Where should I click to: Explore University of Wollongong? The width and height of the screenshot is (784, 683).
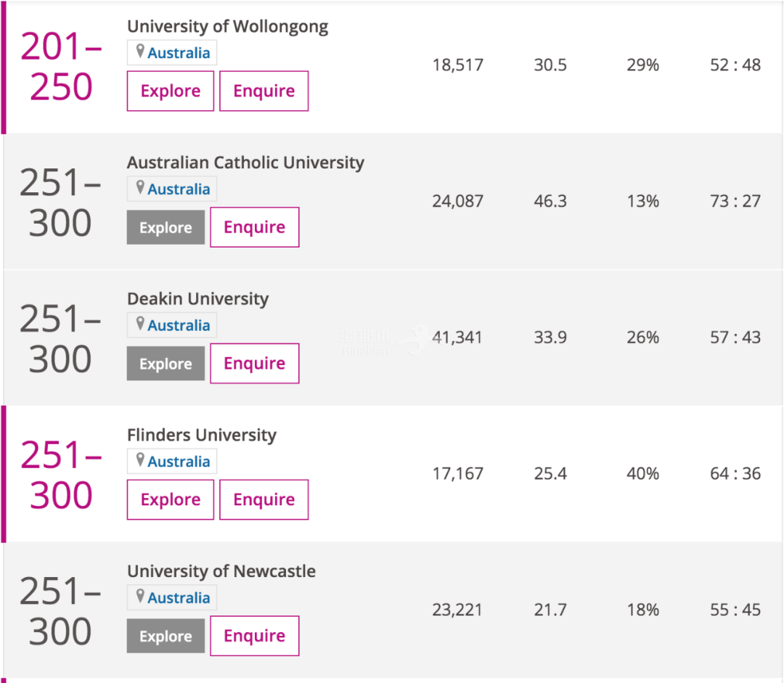[x=171, y=91]
